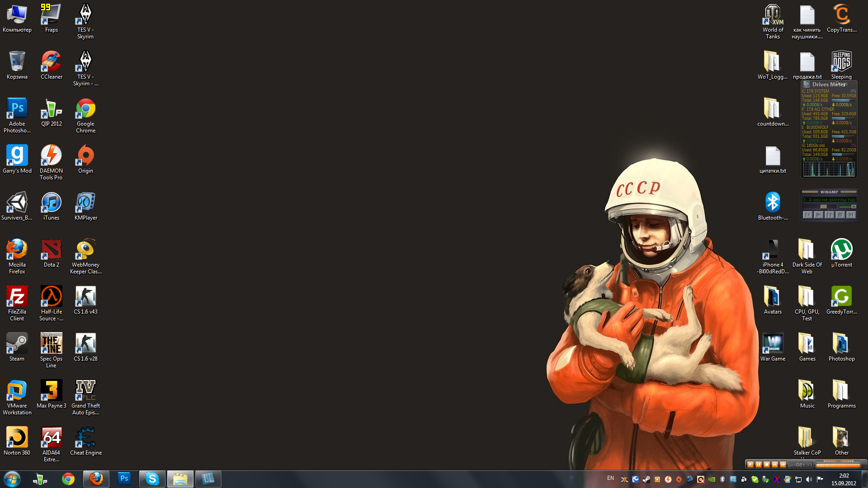
Task: Open the Dark Side Of Web folder
Action: (807, 257)
